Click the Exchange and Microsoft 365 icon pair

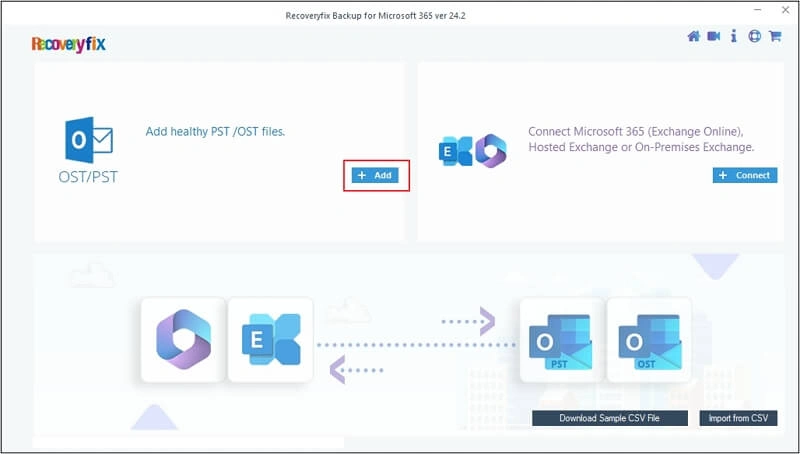click(x=472, y=151)
